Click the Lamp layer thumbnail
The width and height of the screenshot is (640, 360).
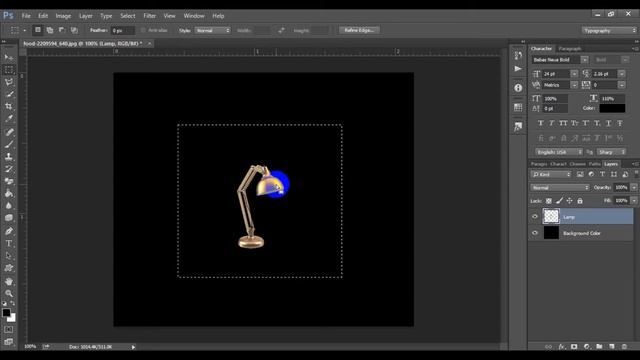tap(551, 216)
